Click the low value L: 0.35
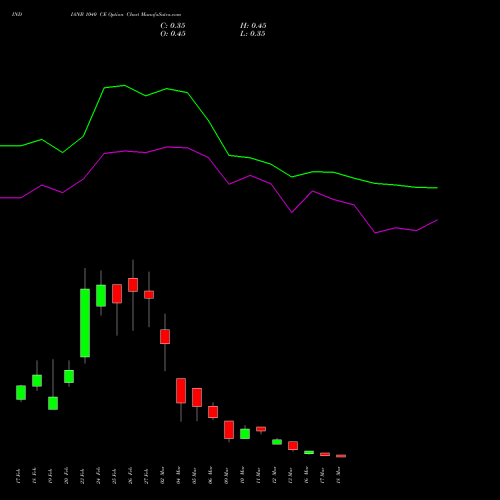This screenshot has height=500, width=500. tap(253, 34)
